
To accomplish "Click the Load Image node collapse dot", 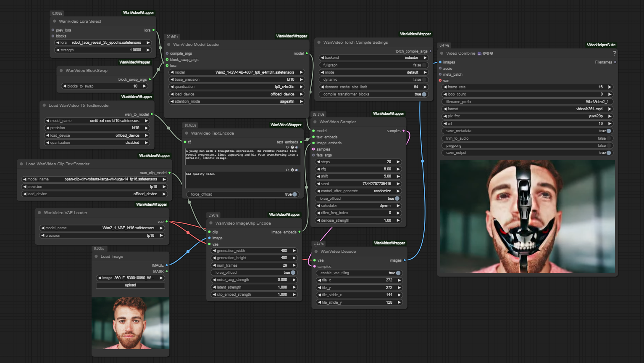I will click(96, 257).
